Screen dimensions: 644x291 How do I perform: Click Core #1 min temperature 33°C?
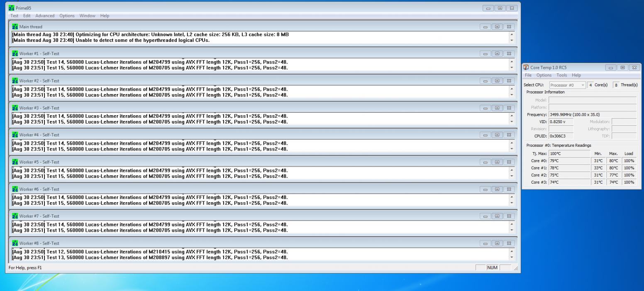(598, 168)
